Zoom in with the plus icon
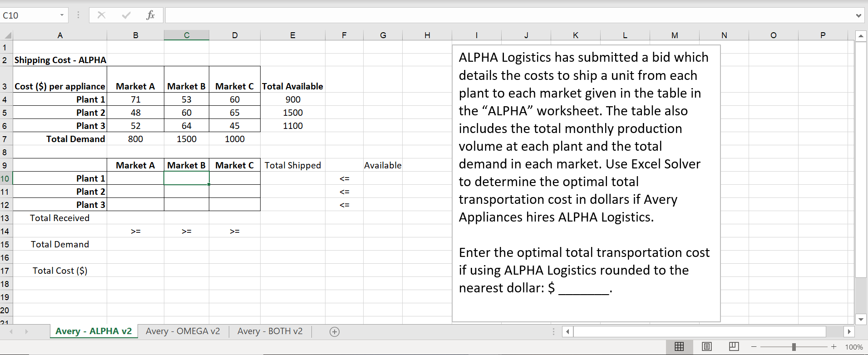This screenshot has height=355, width=868. 834,347
